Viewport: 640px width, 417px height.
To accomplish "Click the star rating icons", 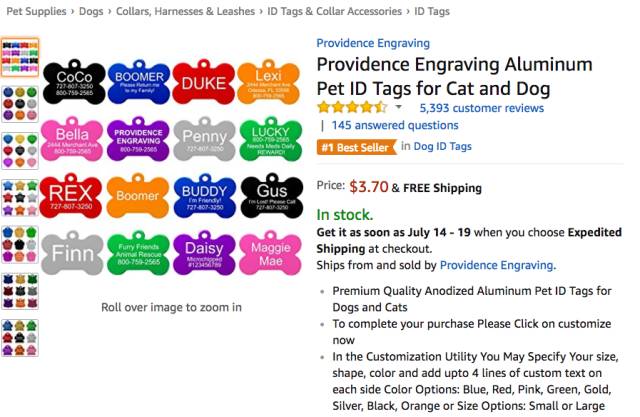I will click(x=351, y=107).
